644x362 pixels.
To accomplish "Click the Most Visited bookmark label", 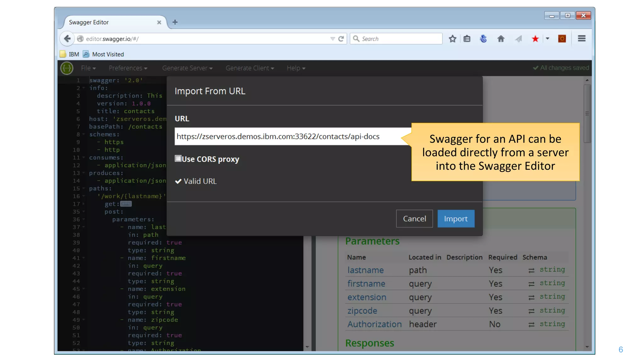I will coord(108,54).
